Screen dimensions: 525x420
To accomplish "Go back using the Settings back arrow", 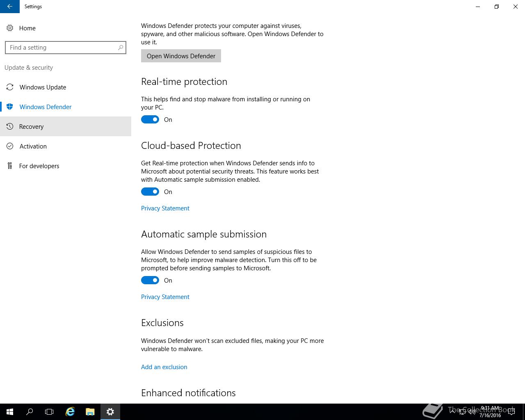I will click(10, 7).
